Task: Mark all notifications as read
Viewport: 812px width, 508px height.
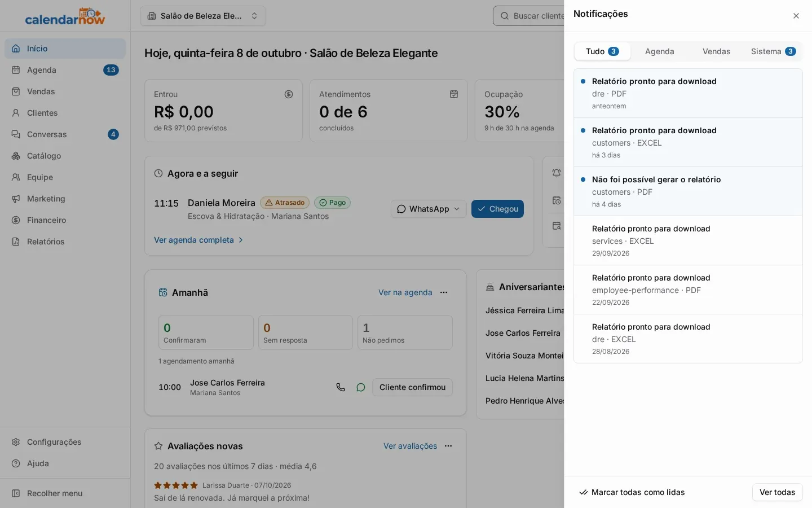Action: tap(632, 492)
